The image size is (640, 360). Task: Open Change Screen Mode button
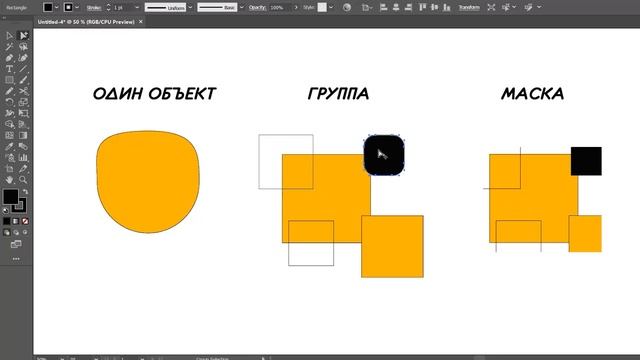(x=16, y=244)
